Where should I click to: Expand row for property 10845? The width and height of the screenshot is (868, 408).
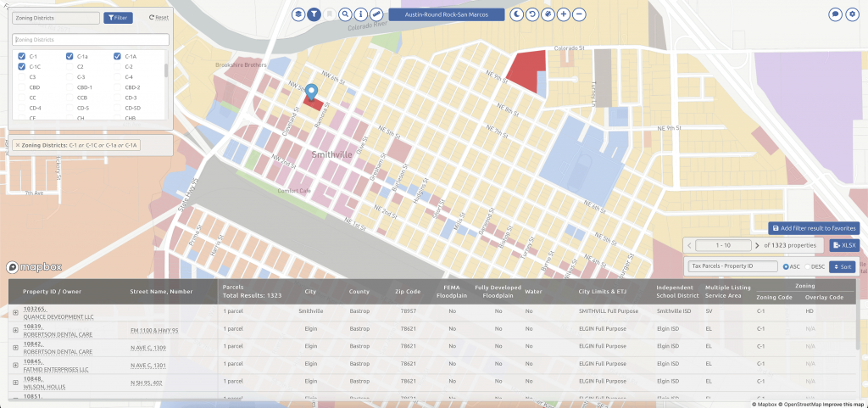(15, 366)
